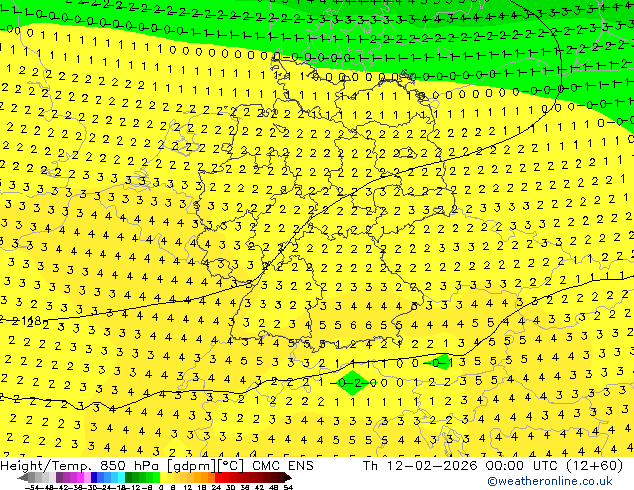The image size is (634, 490).
Task: Click the larger green diamond patch near the Alps
Action: [353, 382]
